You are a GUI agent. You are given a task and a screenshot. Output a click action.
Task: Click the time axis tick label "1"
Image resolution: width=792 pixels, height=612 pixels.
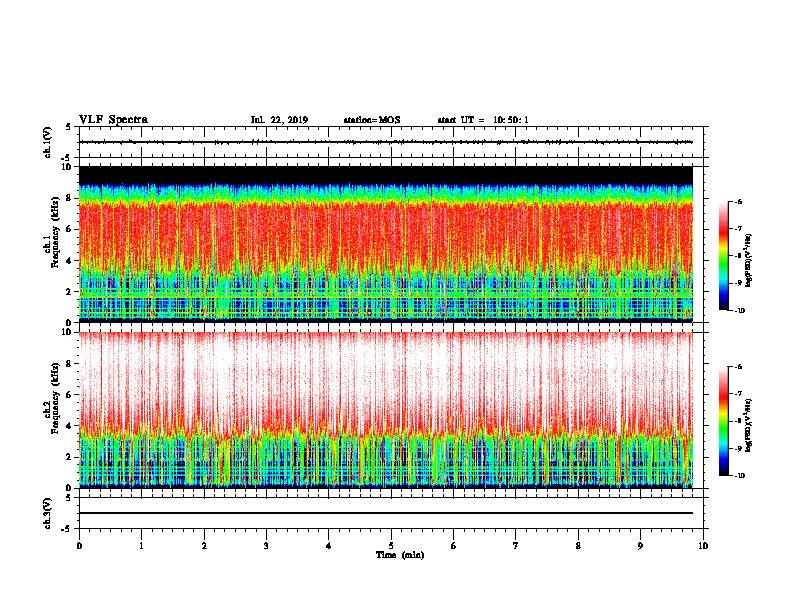pyautogui.click(x=141, y=546)
